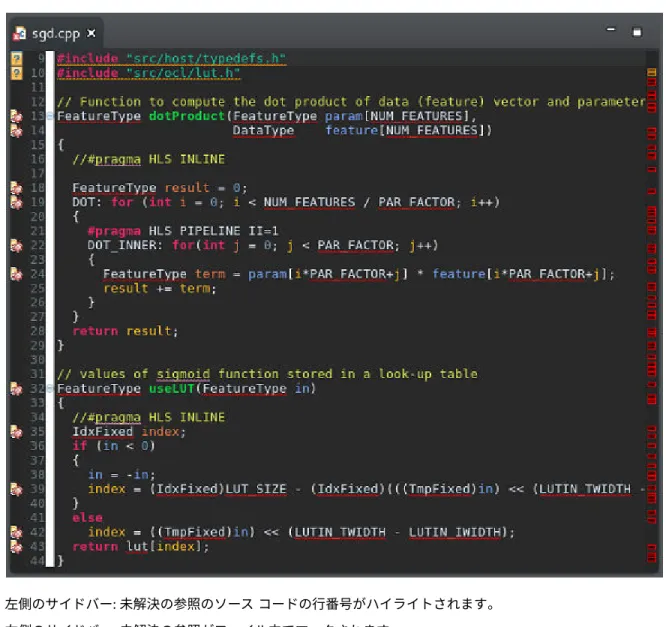The height and width of the screenshot is (627, 666).
Task: Click the useLUT function name
Action: [172, 388]
